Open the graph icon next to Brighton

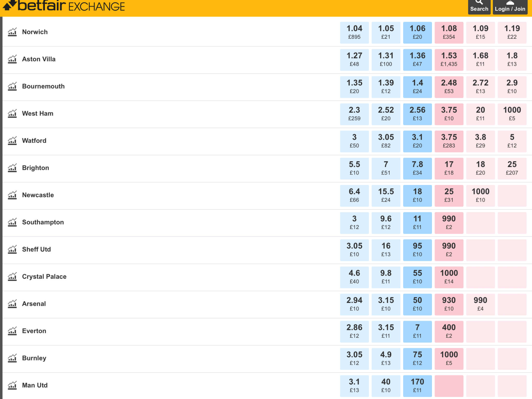[12, 168]
